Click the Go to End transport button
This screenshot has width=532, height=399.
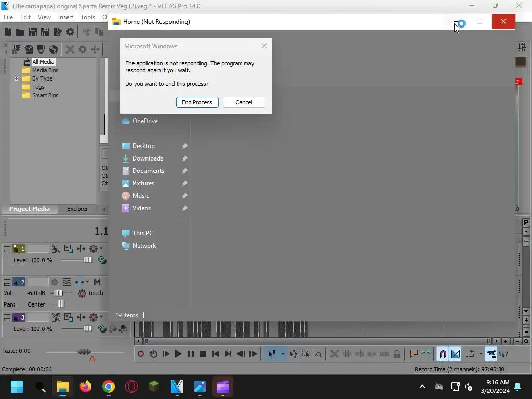(228, 354)
